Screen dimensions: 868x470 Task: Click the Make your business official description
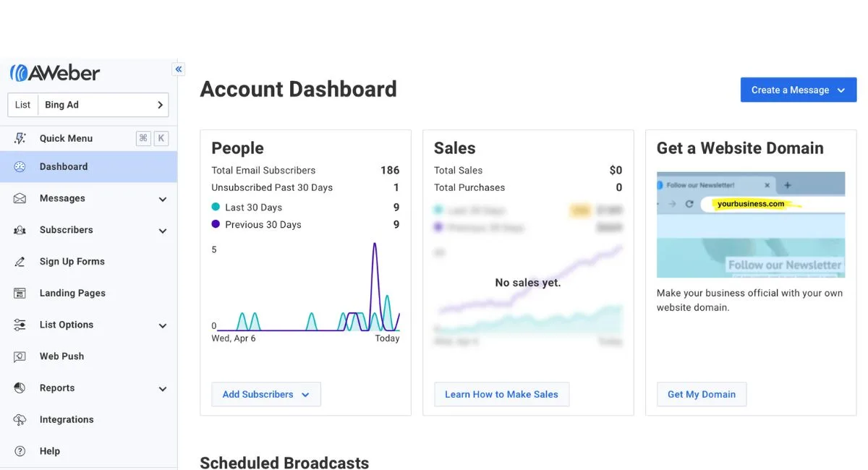750,300
